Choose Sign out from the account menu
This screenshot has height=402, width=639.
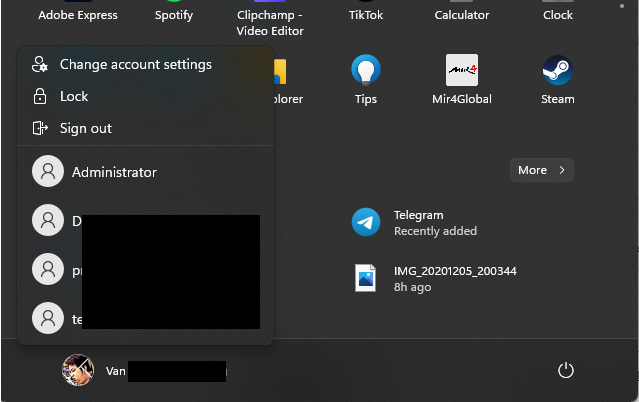click(x=85, y=129)
